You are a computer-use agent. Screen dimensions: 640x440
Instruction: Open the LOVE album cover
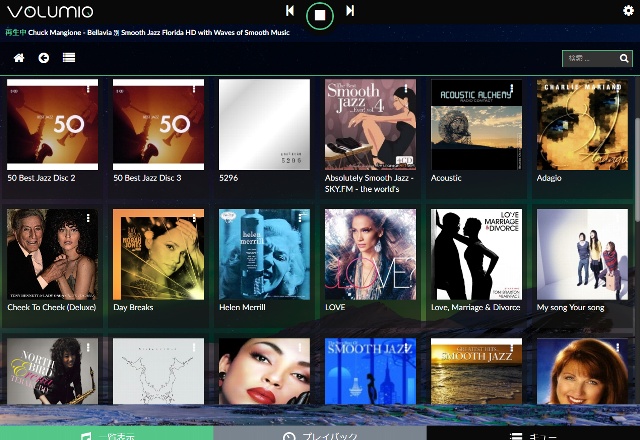coord(371,254)
